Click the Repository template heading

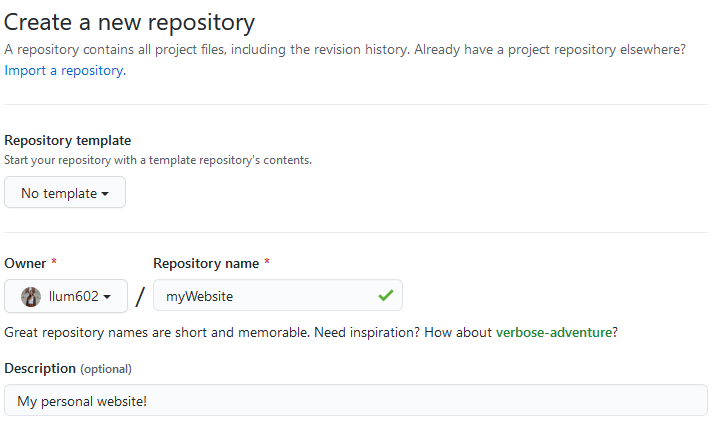point(68,140)
